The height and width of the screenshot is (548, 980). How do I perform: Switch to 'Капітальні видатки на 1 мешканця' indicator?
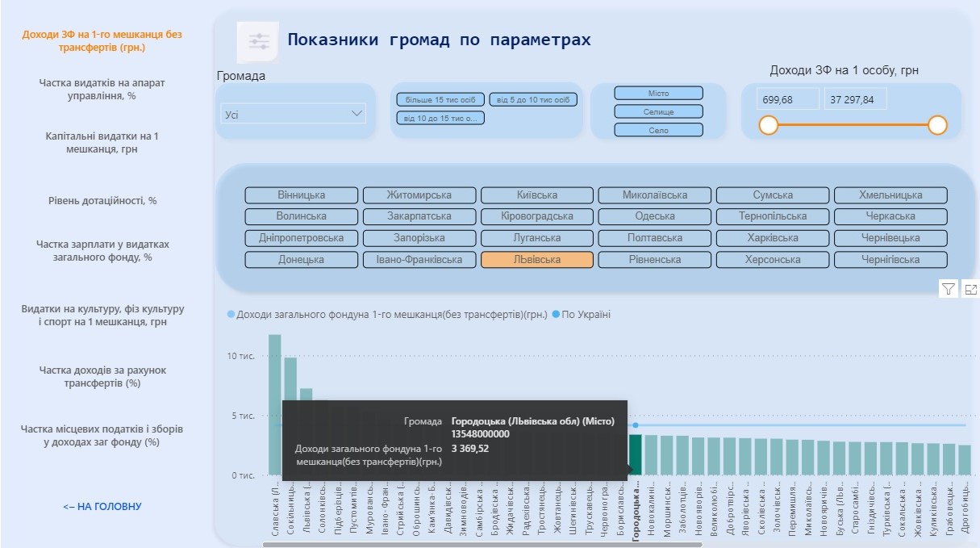102,143
